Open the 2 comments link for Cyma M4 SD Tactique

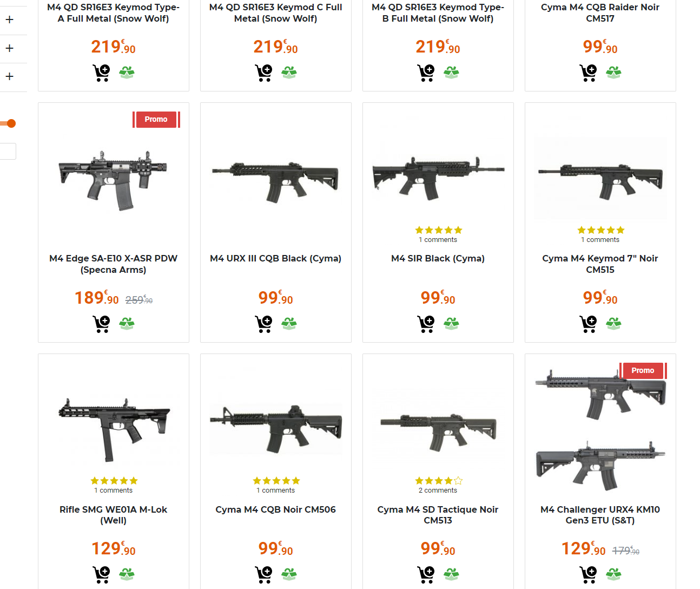[x=438, y=490]
